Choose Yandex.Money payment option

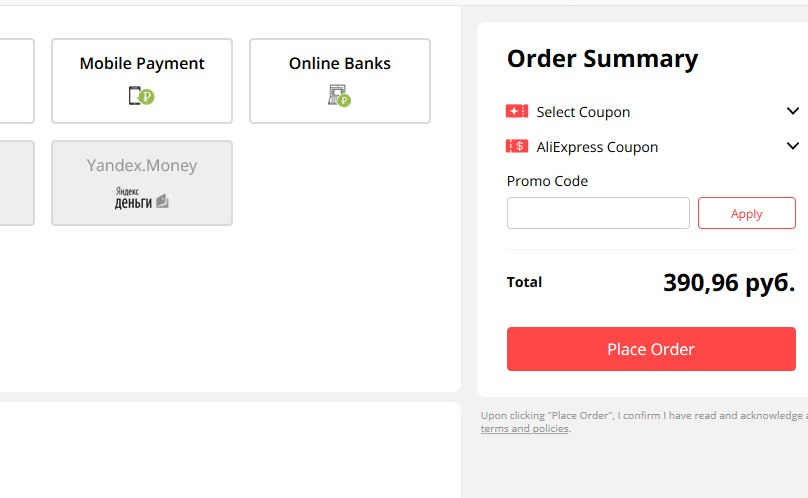[142, 183]
